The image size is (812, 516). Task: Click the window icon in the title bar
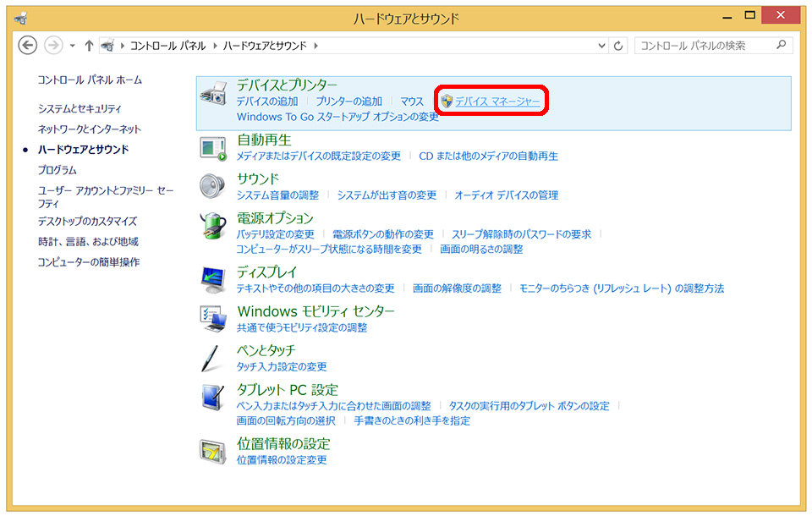[20, 19]
